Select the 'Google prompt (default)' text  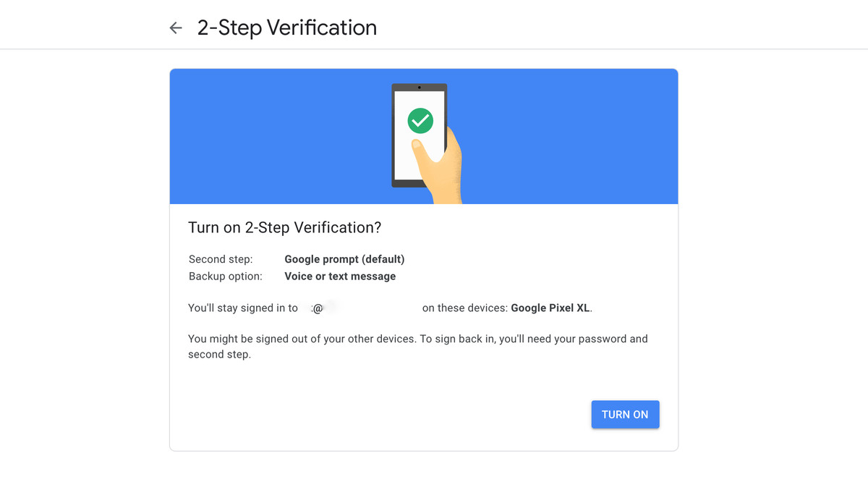pyautogui.click(x=344, y=259)
